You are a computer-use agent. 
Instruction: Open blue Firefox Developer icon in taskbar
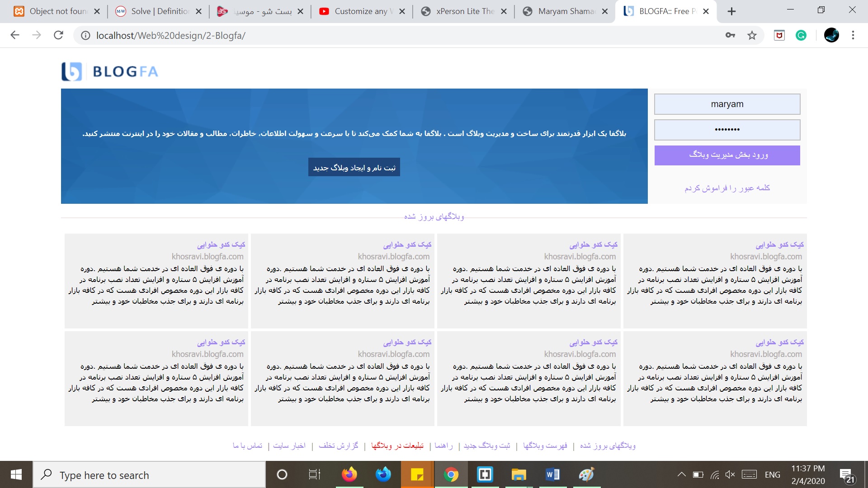pyautogui.click(x=383, y=474)
